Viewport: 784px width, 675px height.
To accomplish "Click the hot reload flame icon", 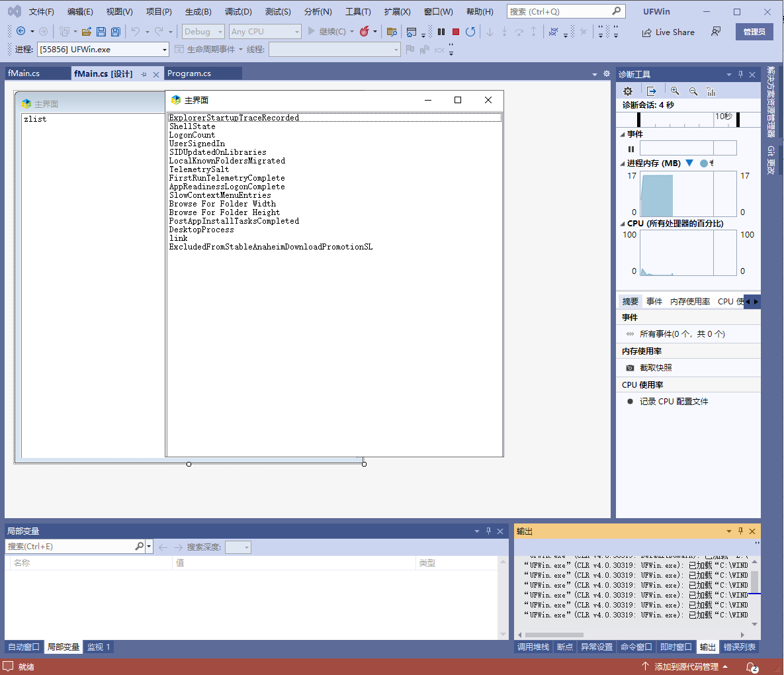I will (x=365, y=32).
